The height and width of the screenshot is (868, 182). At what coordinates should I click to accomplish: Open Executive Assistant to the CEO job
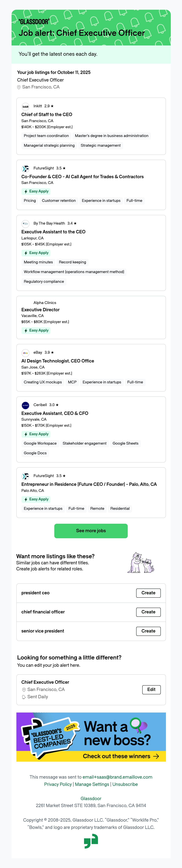(53, 232)
